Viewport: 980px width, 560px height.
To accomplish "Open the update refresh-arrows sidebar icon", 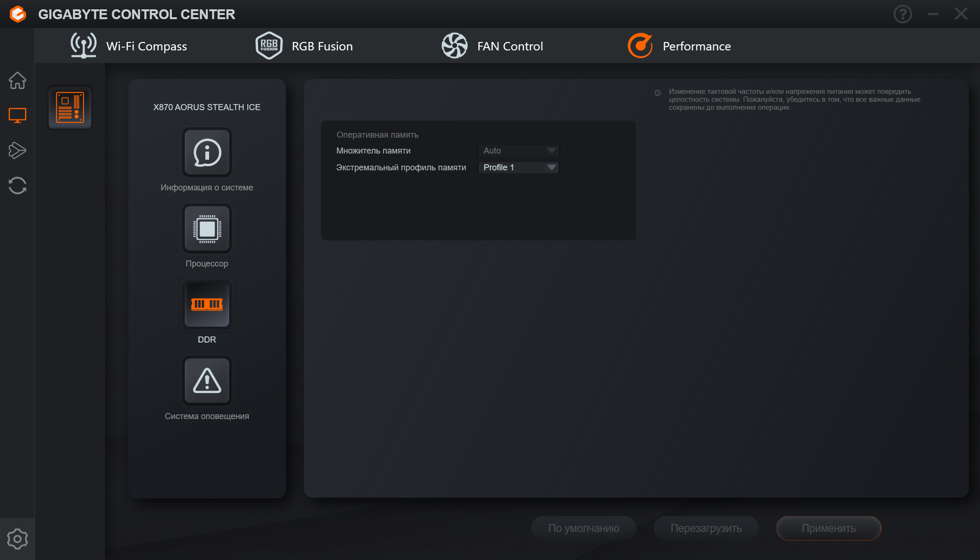I will 17,185.
